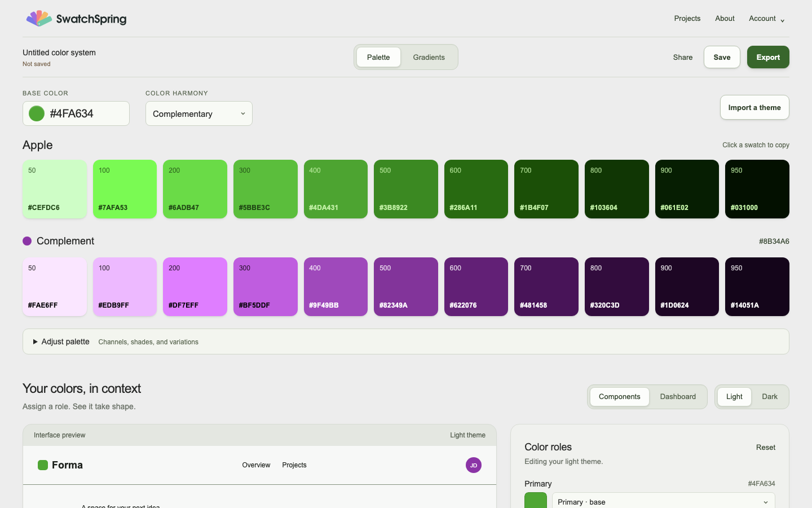
Task: Open the About page
Action: click(x=725, y=19)
